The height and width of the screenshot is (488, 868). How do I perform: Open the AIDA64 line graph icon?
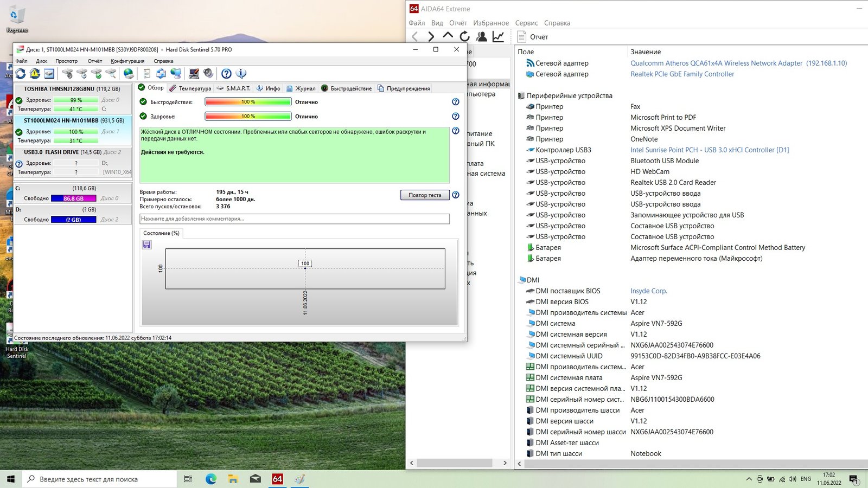pyautogui.click(x=498, y=36)
